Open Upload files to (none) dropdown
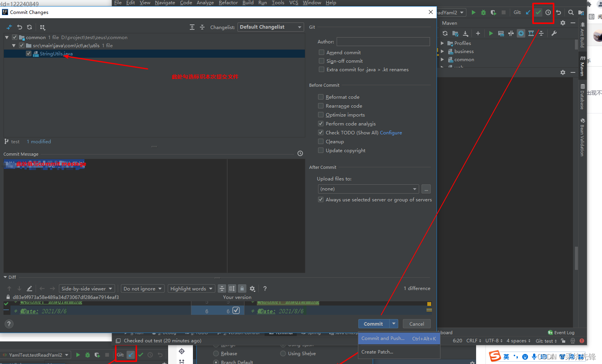Viewport: 602px width, 364px height. tap(368, 189)
